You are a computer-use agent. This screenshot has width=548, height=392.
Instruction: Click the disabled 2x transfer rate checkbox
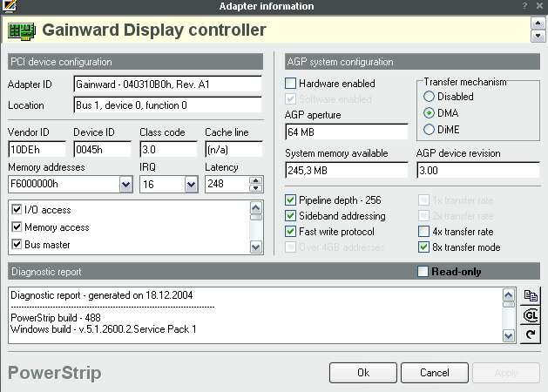(x=423, y=215)
